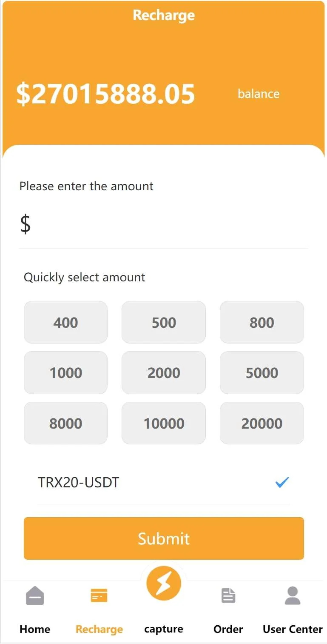This screenshot has width=327, height=644.
Task: Choose the 500 quick amount
Action: click(164, 322)
